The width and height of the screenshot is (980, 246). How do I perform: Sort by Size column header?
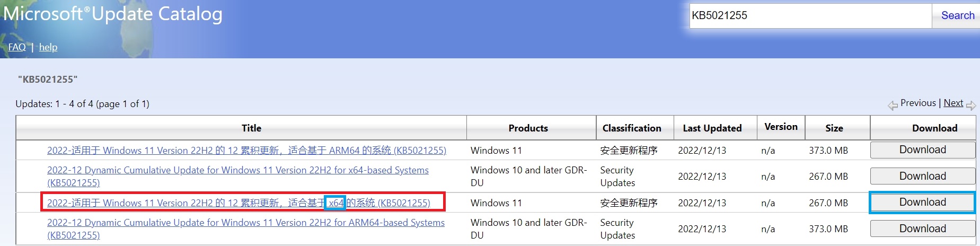pos(834,128)
